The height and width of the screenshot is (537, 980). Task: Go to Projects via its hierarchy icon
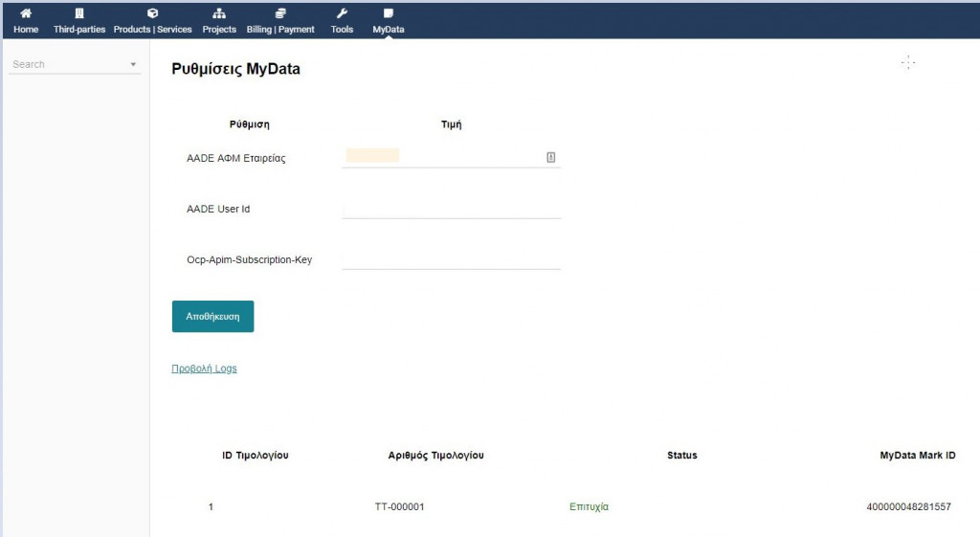click(219, 13)
